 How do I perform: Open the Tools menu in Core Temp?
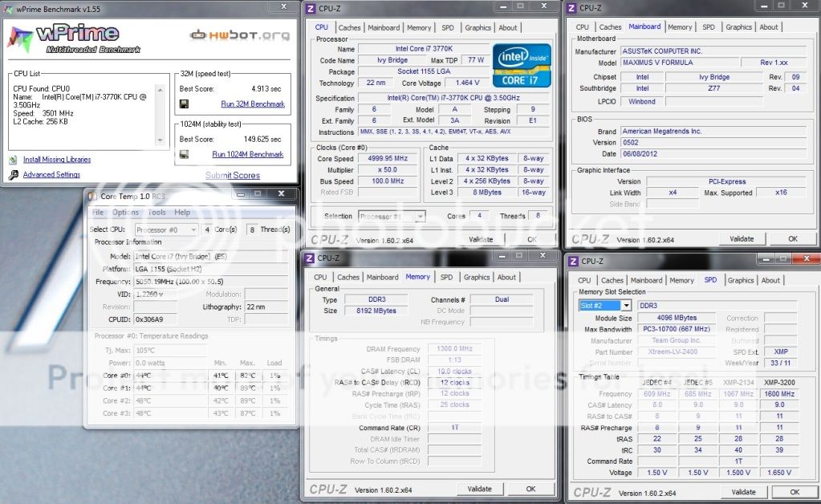click(x=157, y=213)
